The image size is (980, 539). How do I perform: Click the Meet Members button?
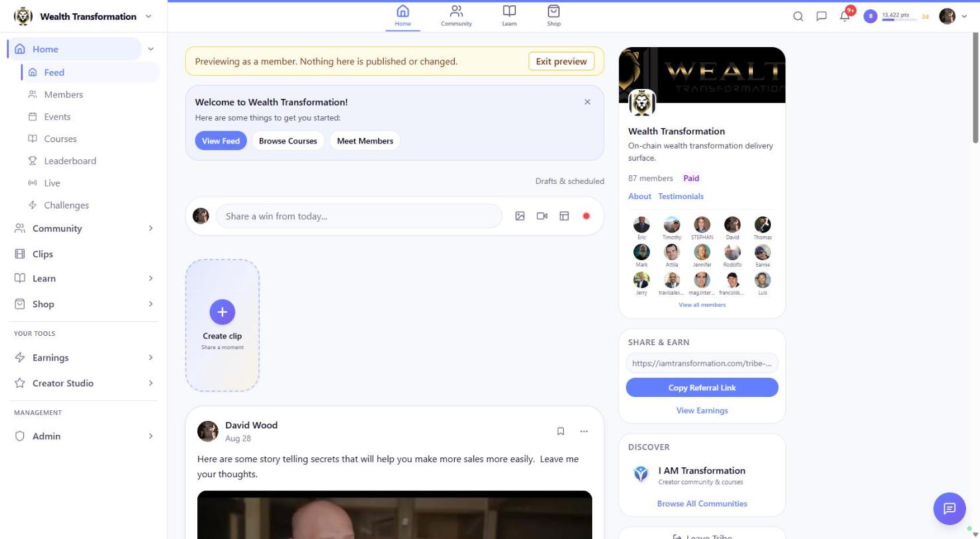tap(365, 141)
